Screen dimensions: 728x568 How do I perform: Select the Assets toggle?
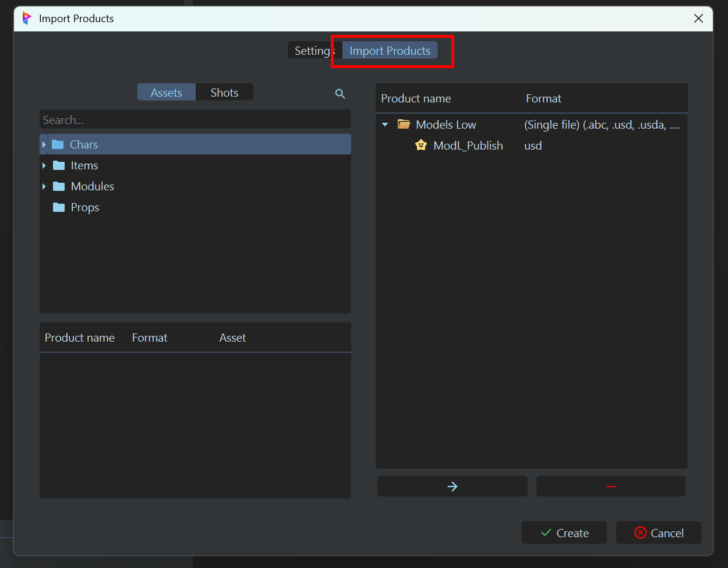tap(167, 93)
